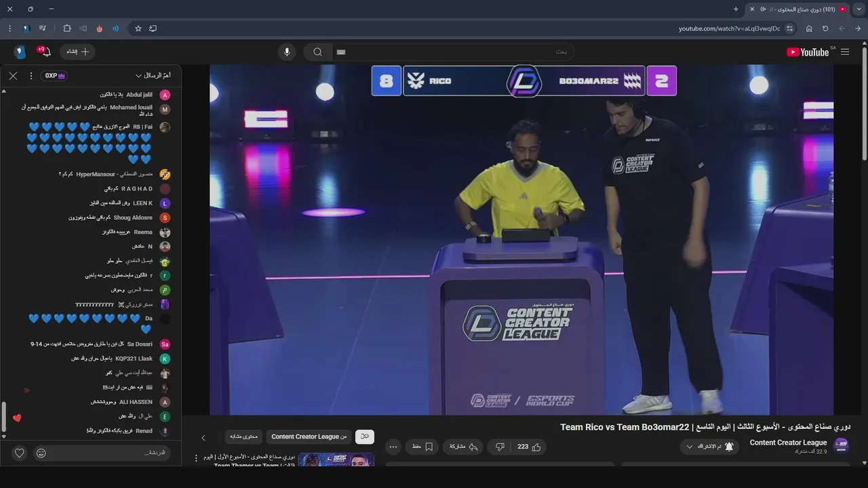Click Mohamed louail's chat avatar

coord(165,109)
